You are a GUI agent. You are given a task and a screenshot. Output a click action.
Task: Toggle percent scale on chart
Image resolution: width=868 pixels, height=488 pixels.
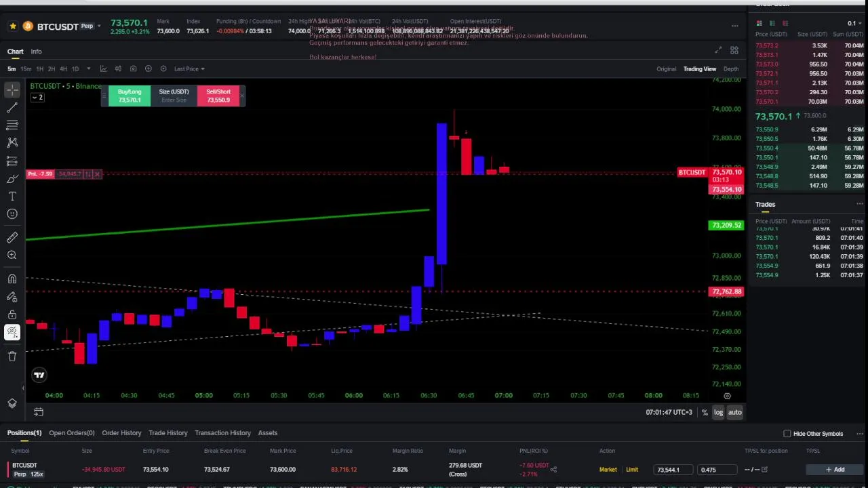pos(705,412)
